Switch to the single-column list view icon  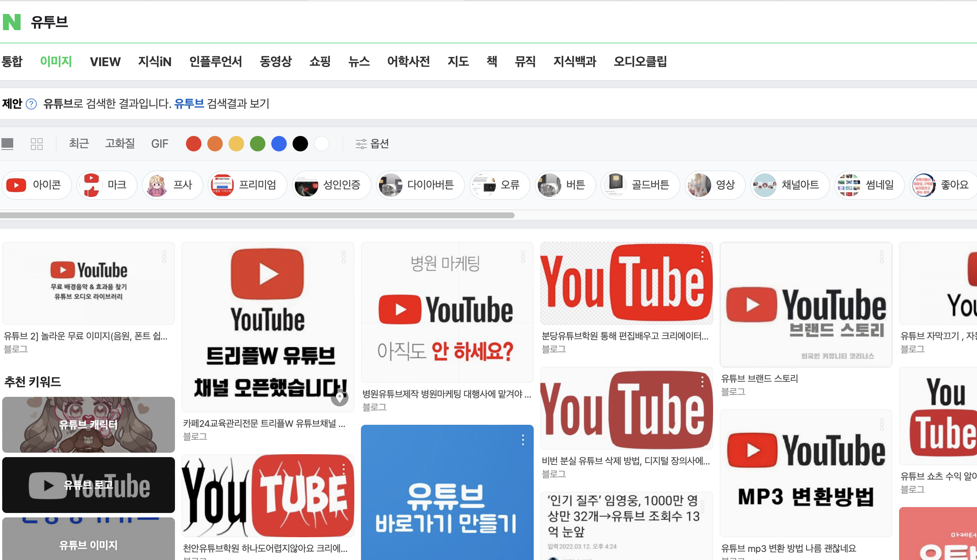pos(7,144)
